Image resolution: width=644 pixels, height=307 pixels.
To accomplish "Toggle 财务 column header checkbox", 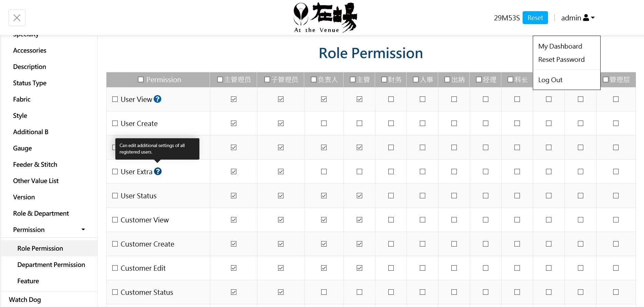I will [384, 79].
